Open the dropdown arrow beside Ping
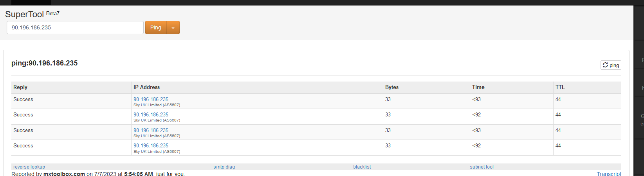 click(x=173, y=28)
